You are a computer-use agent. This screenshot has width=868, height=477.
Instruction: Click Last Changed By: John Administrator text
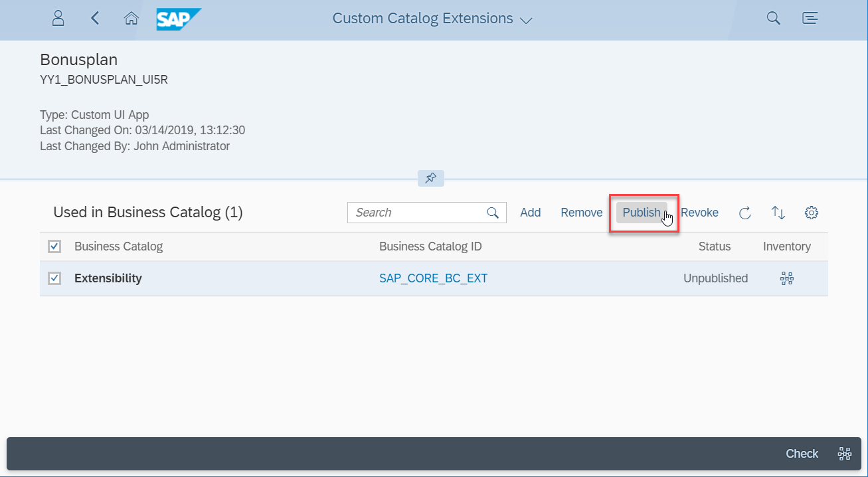[135, 146]
